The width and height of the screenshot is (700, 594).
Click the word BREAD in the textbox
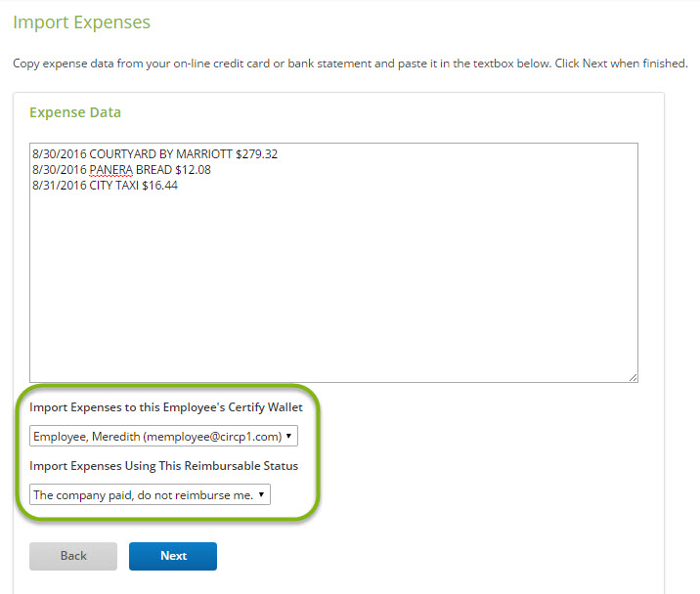154,170
